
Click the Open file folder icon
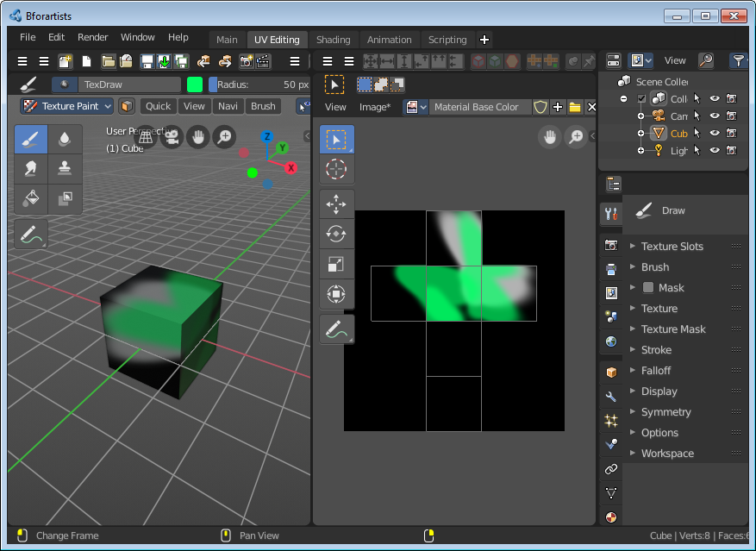click(109, 61)
